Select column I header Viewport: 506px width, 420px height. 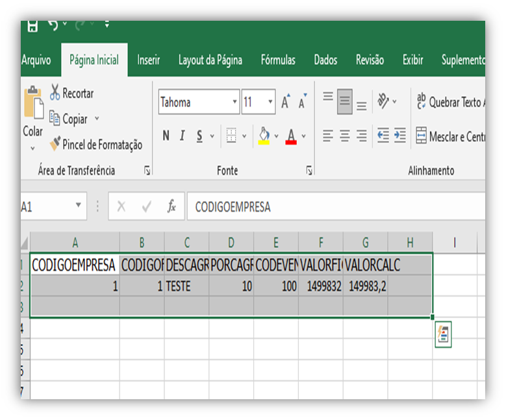[x=455, y=243]
